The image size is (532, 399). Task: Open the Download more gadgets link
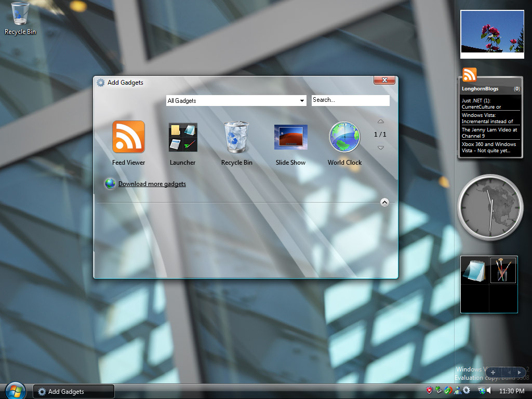[x=152, y=184]
